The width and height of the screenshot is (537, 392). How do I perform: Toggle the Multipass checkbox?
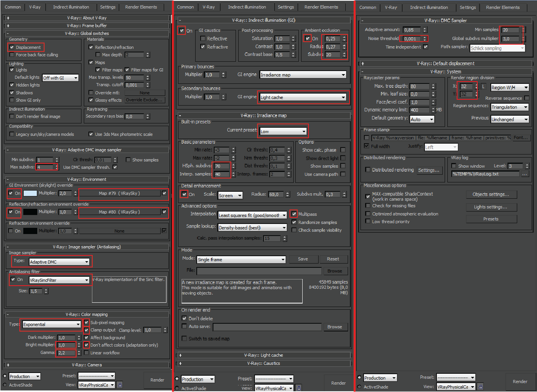(x=294, y=214)
